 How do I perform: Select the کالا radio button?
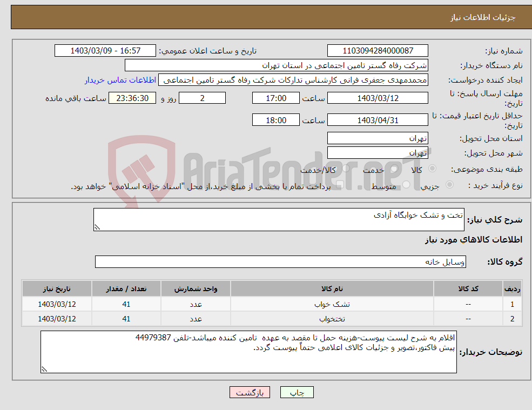pos(432,169)
